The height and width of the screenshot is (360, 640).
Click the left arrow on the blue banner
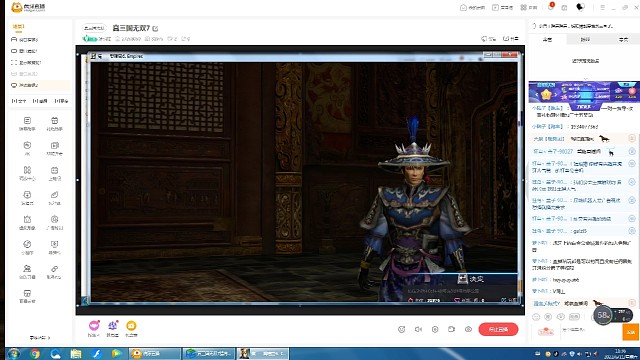(537, 95)
